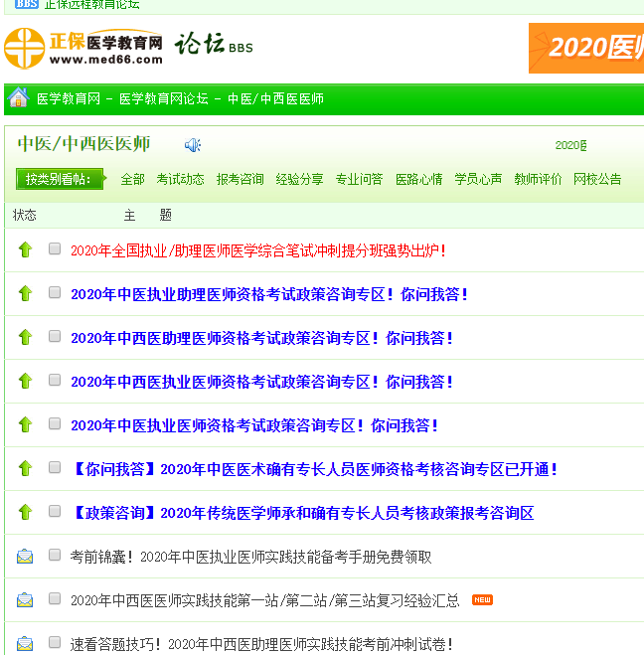The height and width of the screenshot is (655, 644).
Task: Click the envelope icon beside 考前锦囊 thread
Action: (25, 557)
